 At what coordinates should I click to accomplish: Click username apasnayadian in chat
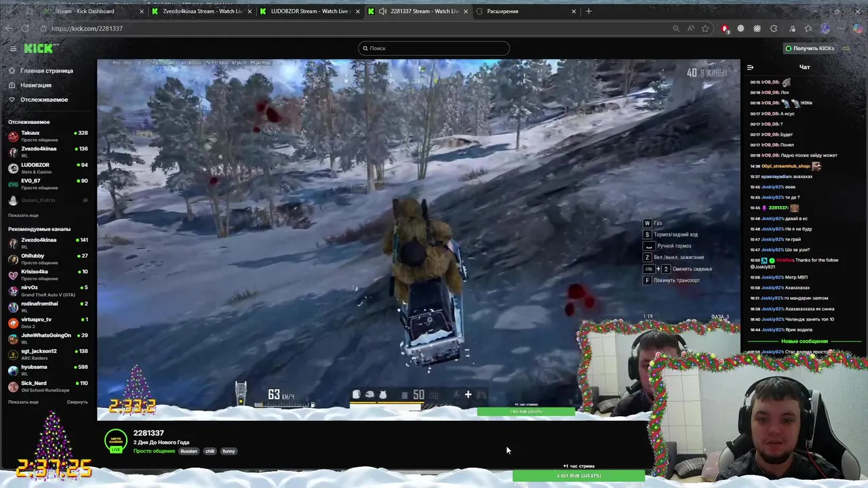pos(777,176)
